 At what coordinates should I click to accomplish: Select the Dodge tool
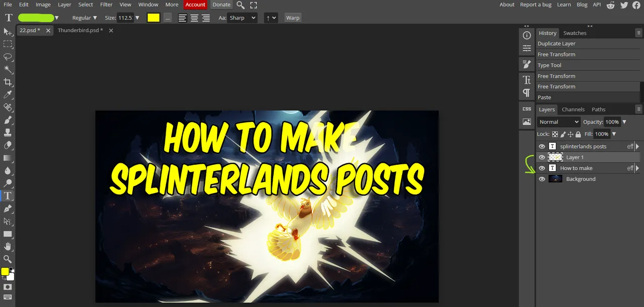tap(8, 183)
